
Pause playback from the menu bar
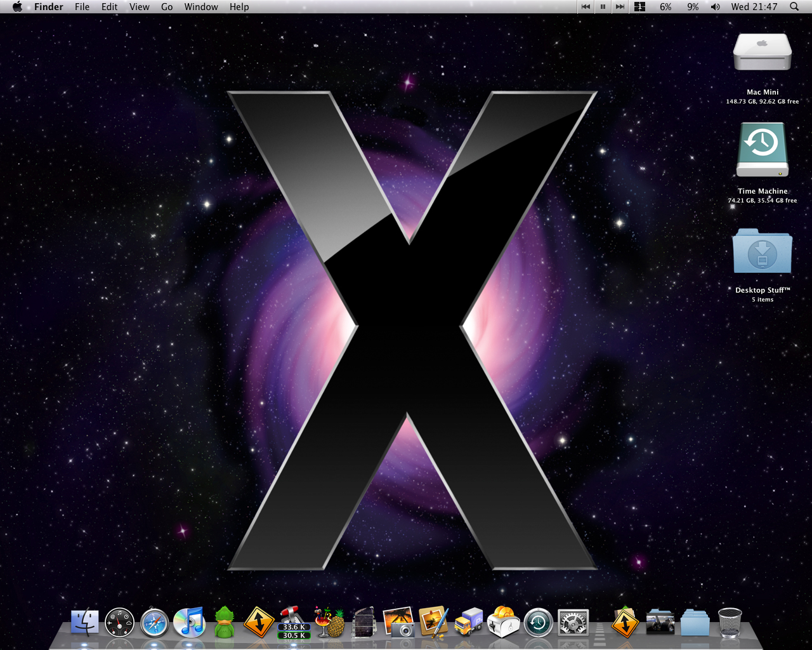603,7
